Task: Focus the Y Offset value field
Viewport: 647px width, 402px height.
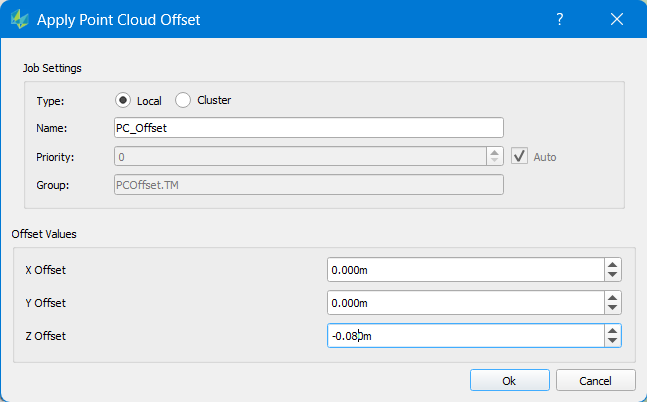Action: point(465,303)
